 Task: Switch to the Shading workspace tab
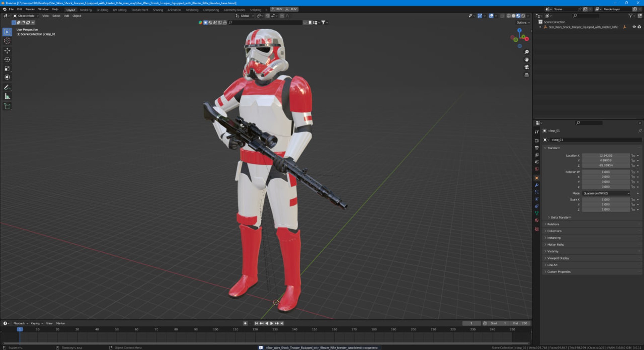click(x=158, y=10)
